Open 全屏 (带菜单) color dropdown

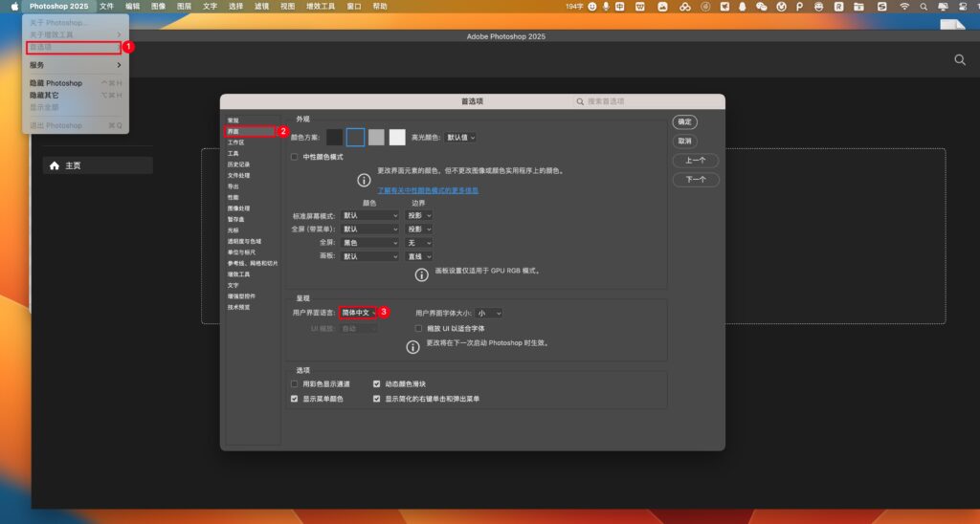tap(370, 229)
